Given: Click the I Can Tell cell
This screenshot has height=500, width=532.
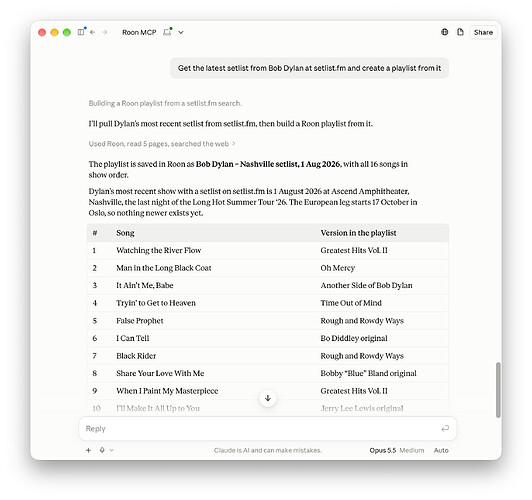Looking at the screenshot, I should [x=133, y=338].
